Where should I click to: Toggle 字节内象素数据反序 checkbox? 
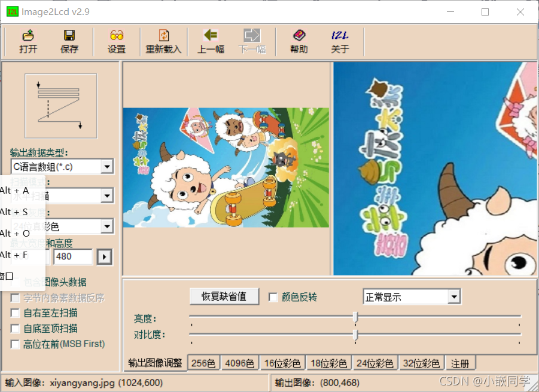pos(15,298)
